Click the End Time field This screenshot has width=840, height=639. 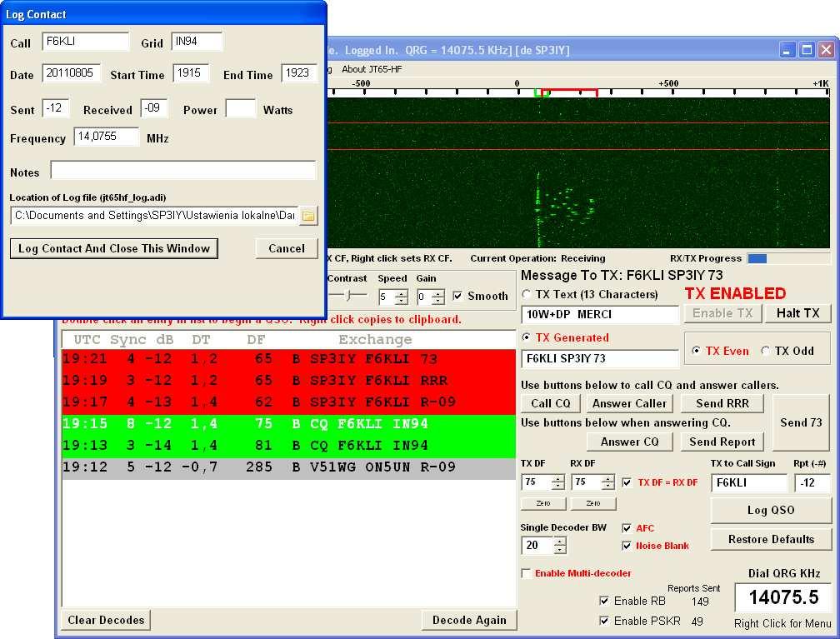click(x=299, y=73)
